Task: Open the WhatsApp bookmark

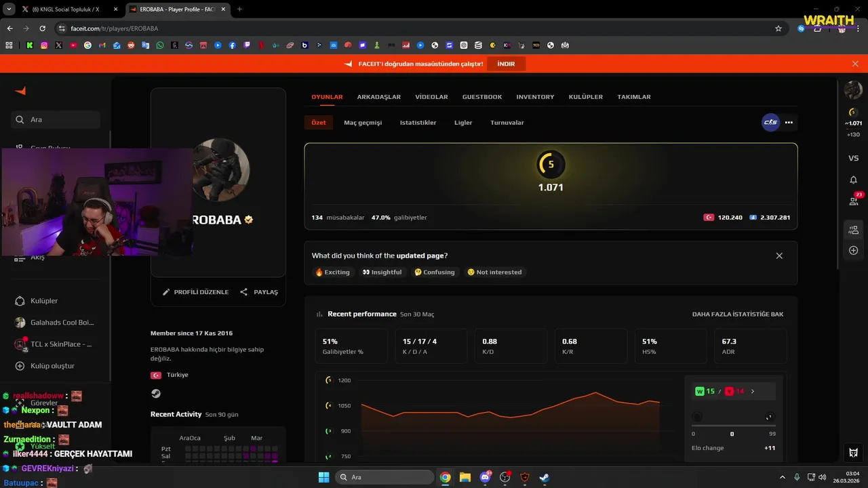Action: tap(160, 45)
